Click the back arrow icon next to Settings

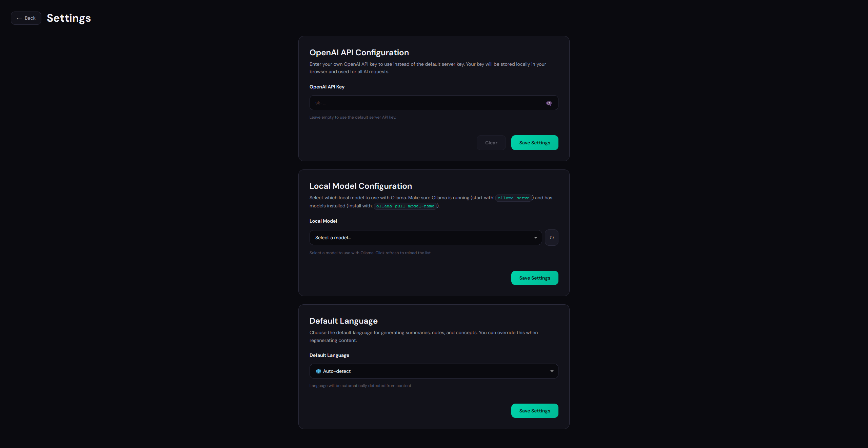click(20, 18)
